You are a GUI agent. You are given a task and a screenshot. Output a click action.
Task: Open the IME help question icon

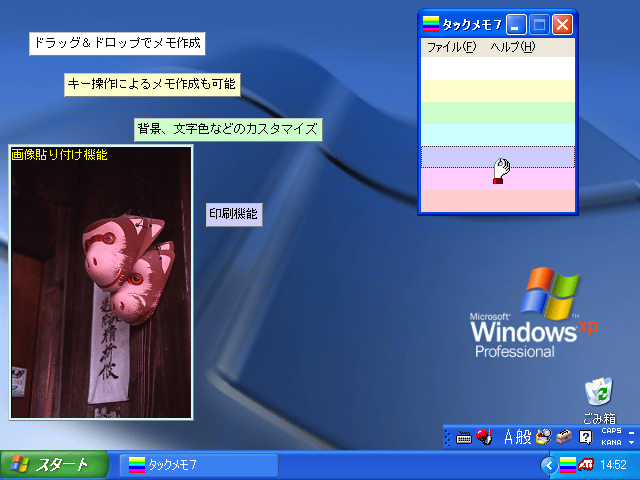586,438
